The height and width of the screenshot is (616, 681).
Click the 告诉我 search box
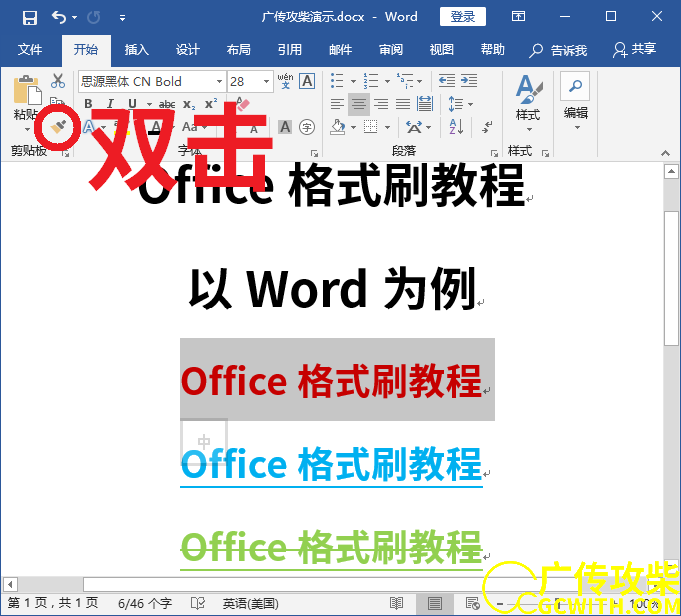(x=558, y=50)
